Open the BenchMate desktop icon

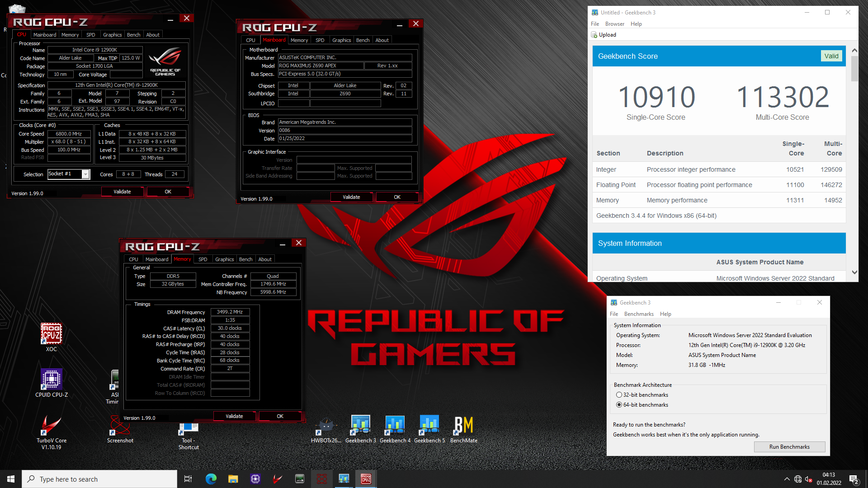tap(463, 429)
